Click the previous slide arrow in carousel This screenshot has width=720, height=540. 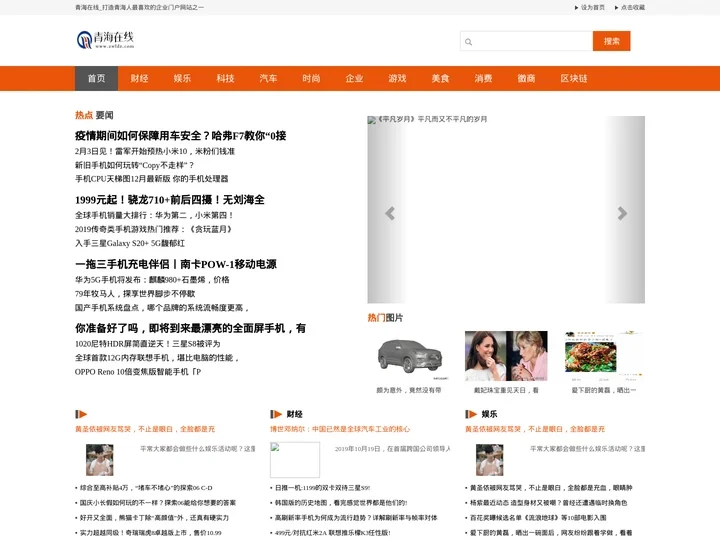tap(390, 213)
